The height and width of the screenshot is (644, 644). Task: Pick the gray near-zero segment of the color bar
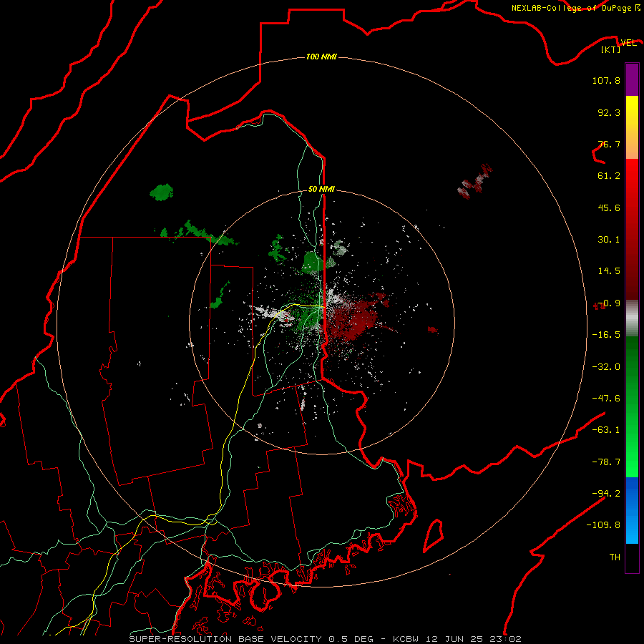point(632,318)
